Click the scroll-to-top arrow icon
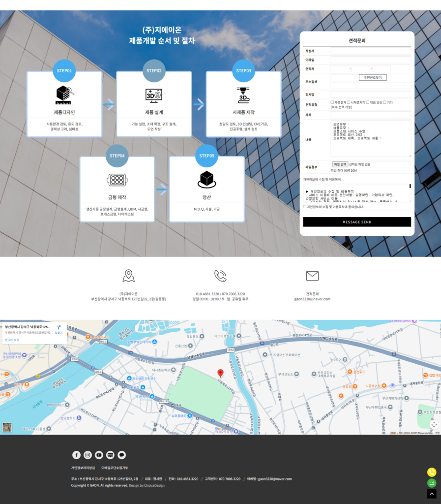 pyautogui.click(x=432, y=494)
